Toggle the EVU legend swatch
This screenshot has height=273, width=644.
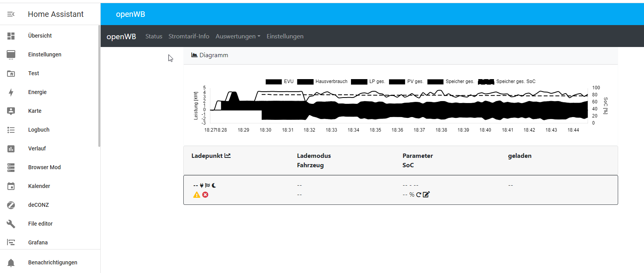(x=273, y=81)
